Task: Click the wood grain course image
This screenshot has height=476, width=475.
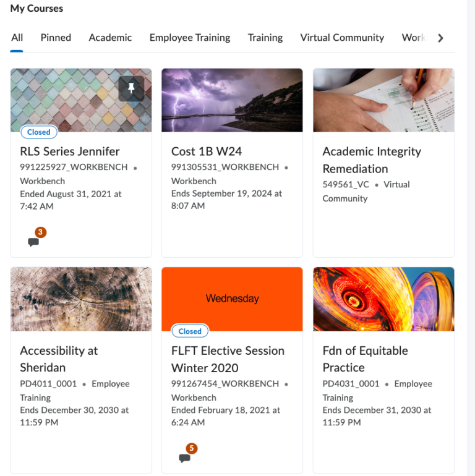Action: point(81,299)
